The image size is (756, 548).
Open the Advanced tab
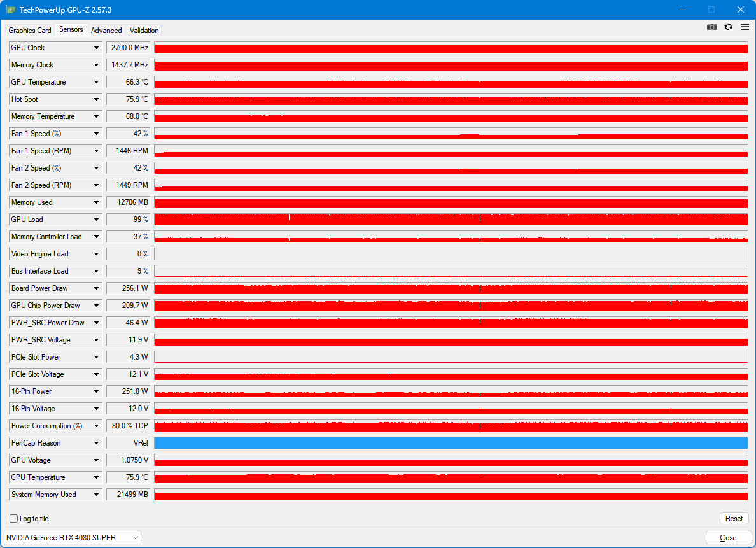(106, 31)
